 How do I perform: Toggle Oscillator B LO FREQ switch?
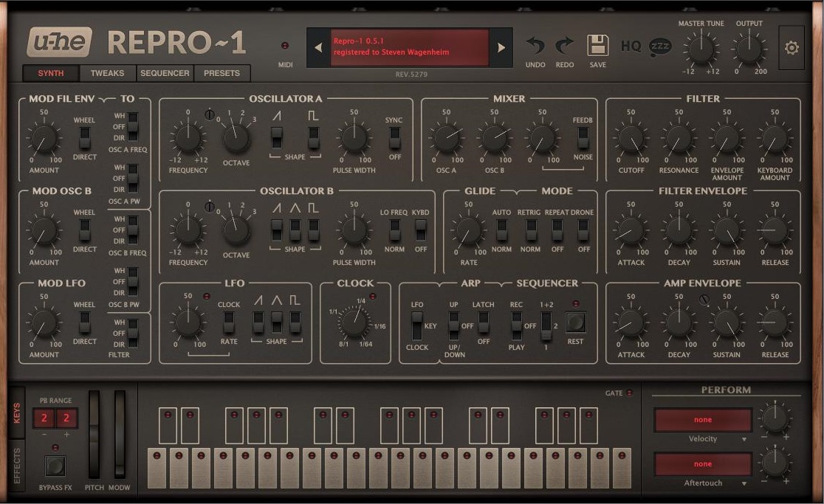point(395,230)
